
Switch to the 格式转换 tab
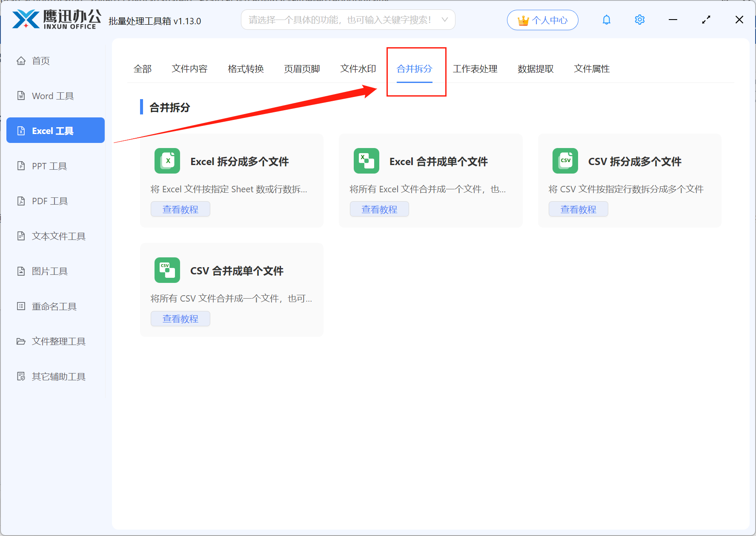click(246, 69)
